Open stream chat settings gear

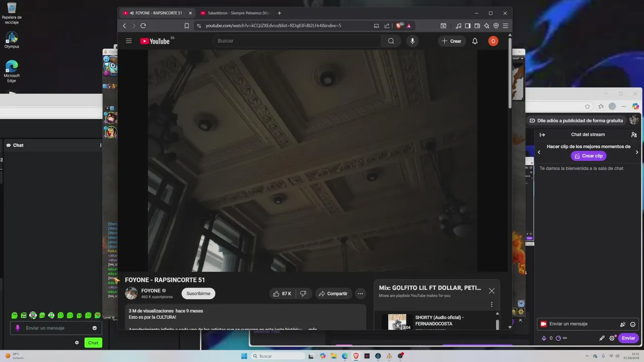point(612,338)
